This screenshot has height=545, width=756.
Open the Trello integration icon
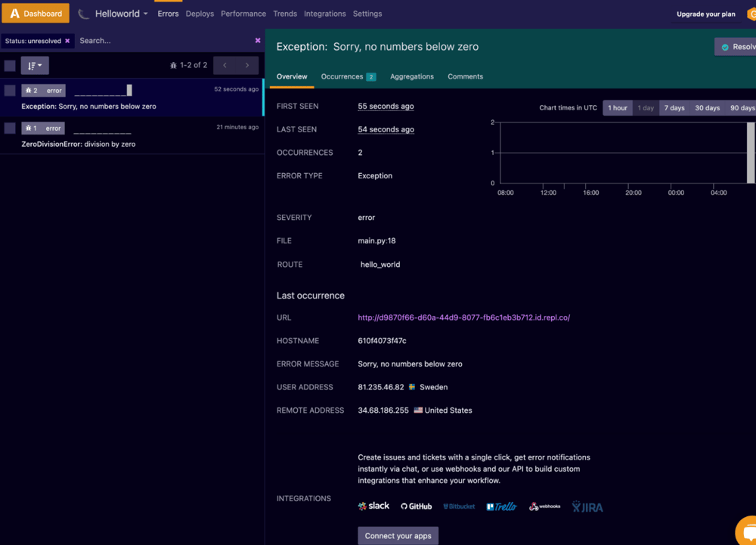click(501, 506)
